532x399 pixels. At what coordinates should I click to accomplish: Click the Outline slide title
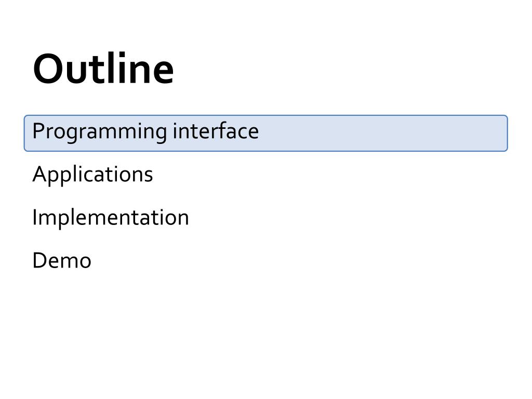[103, 69]
